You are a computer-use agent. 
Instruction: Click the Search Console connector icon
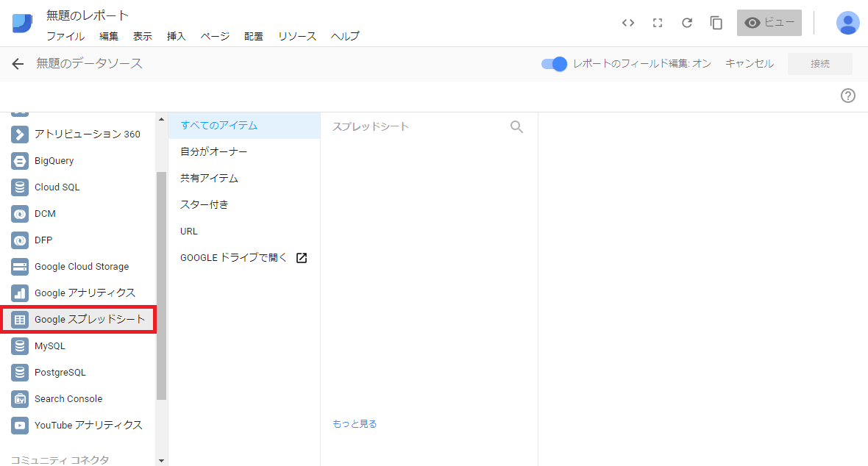point(20,399)
